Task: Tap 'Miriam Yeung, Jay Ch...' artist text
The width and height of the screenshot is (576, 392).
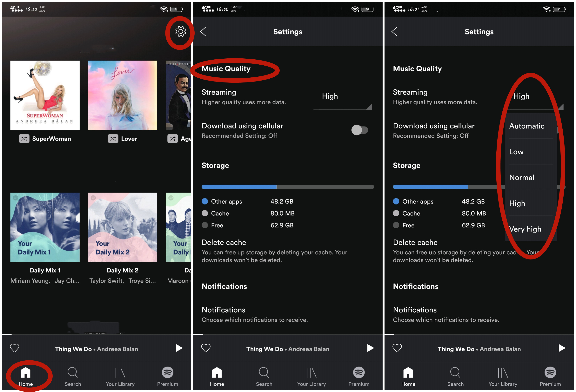Action: 45,281
